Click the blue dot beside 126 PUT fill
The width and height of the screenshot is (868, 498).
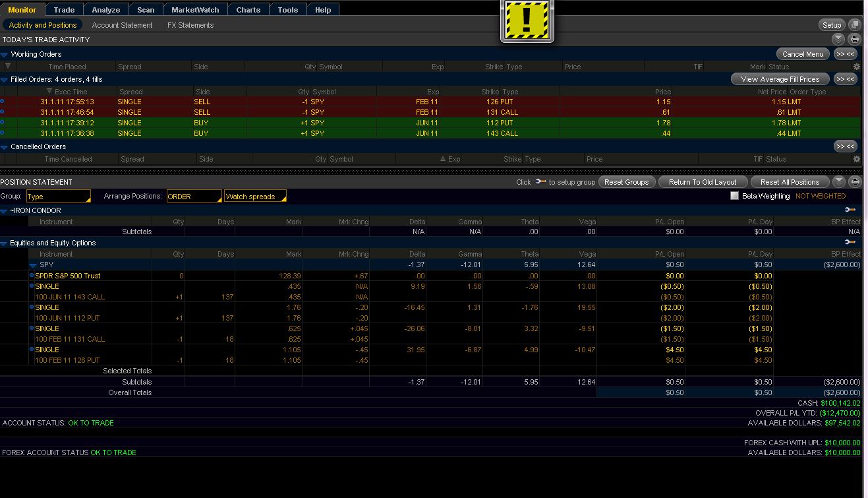point(2,102)
